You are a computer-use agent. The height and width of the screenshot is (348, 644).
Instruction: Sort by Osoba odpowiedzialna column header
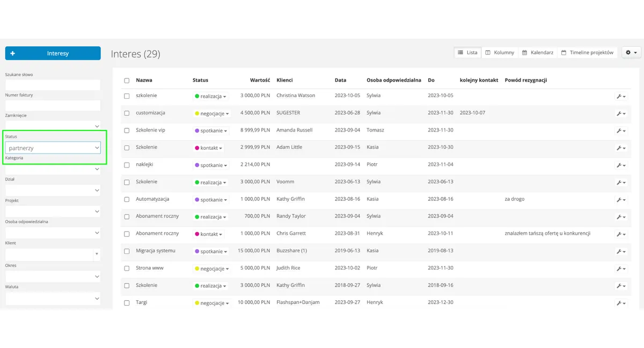pos(394,80)
